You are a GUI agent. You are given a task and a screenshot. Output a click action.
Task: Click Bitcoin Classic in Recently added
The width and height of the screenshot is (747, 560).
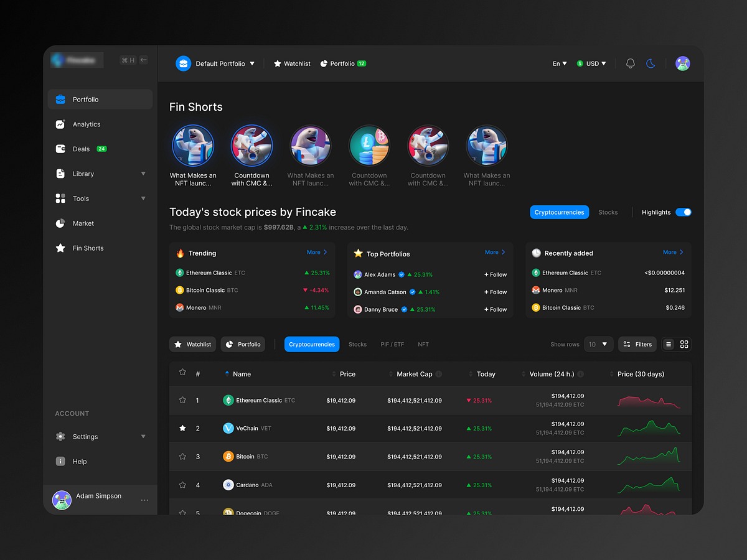(563, 307)
